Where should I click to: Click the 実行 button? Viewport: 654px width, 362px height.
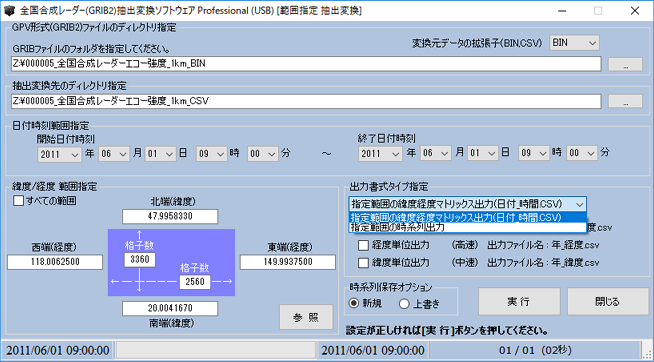pyautogui.click(x=519, y=302)
